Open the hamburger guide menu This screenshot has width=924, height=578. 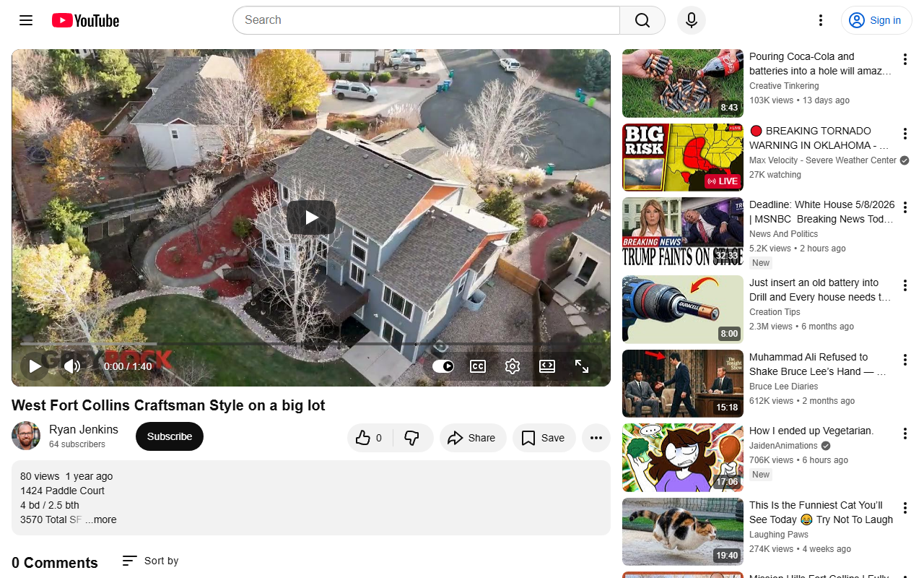26,20
